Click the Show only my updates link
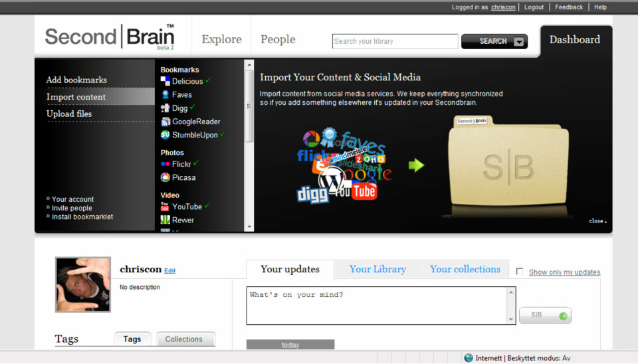This screenshot has width=638, height=364. pos(564,272)
